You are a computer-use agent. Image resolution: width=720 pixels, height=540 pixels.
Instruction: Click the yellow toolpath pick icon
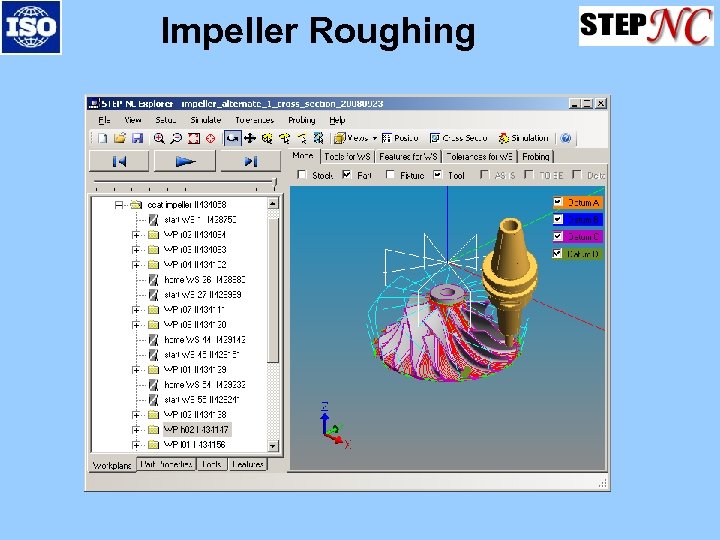pos(302,138)
